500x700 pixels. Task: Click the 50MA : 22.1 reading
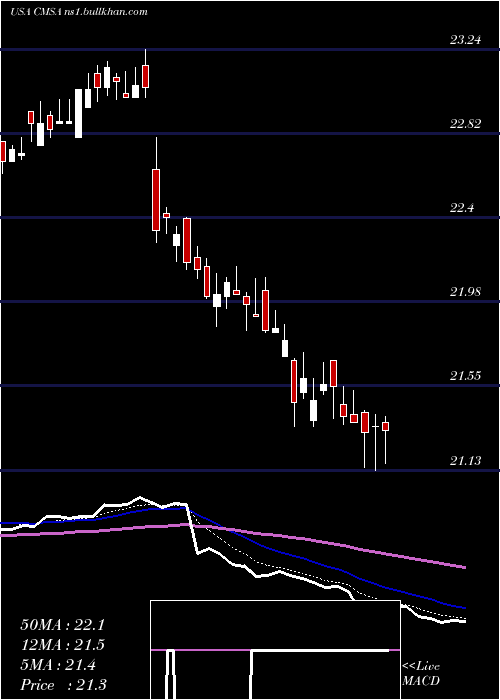62,625
